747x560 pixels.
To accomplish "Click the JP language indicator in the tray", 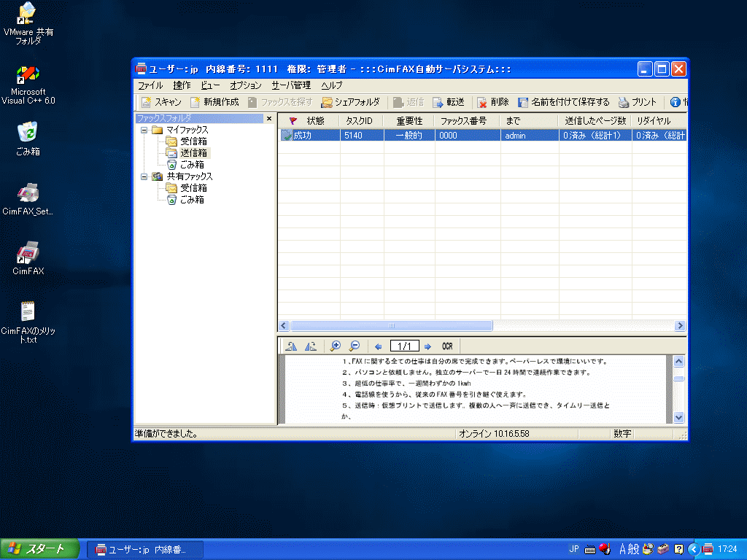I will click(x=574, y=549).
